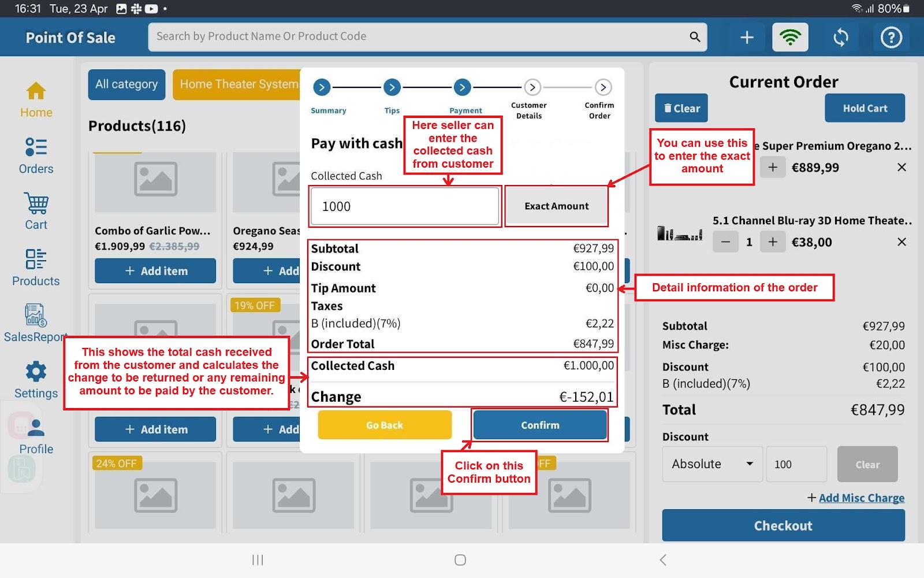Click the Add Misc Charge link
The image size is (924, 578).
point(861,498)
